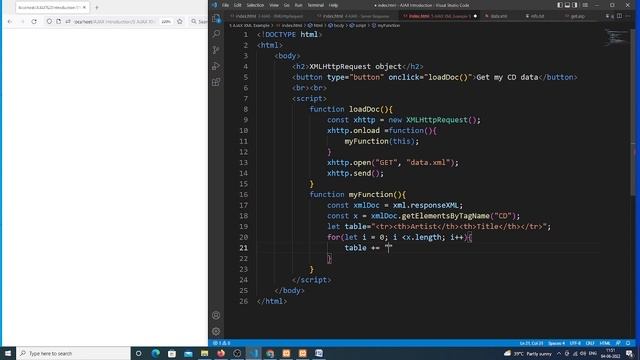Open Windows notification center
Viewport: 640px width, 360px height.
pos(629,353)
